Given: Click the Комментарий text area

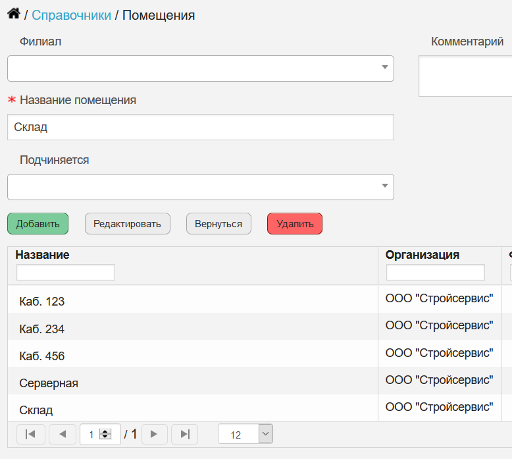Looking at the screenshot, I should [465, 76].
